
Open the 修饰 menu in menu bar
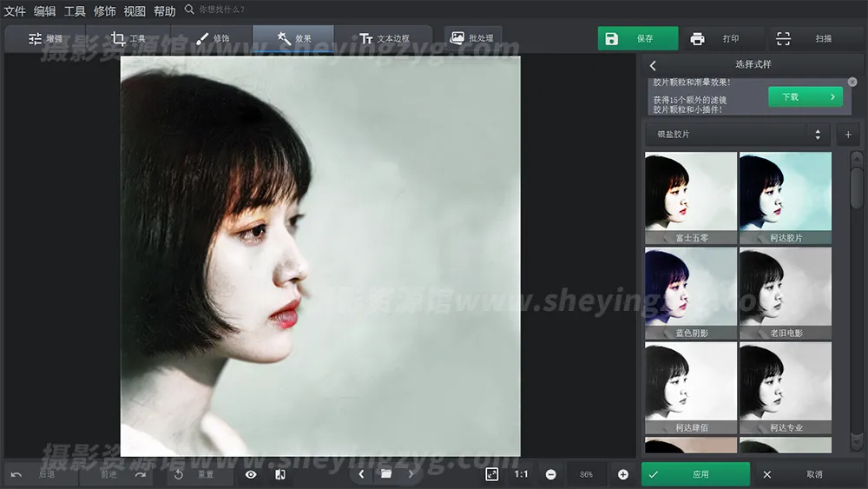tap(105, 11)
